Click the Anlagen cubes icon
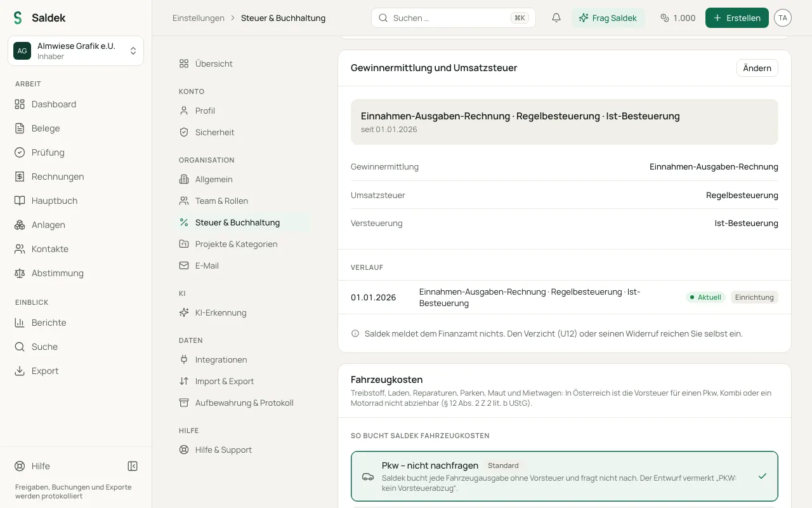Screen dimensions: 812x508 click(x=20, y=225)
